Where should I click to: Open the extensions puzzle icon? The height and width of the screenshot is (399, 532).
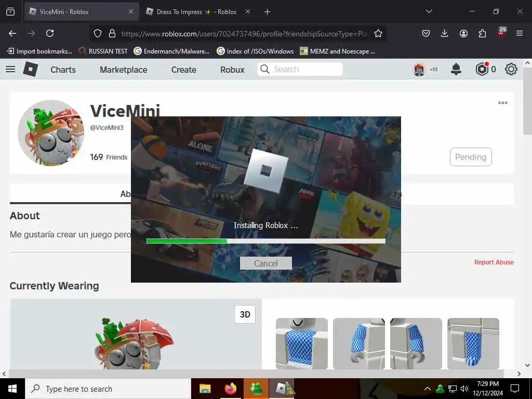482,33
